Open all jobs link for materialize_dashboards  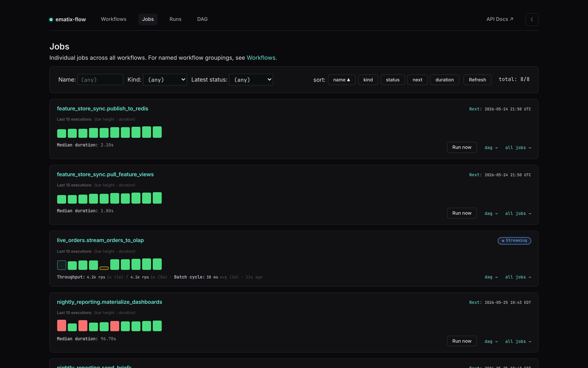click(518, 341)
